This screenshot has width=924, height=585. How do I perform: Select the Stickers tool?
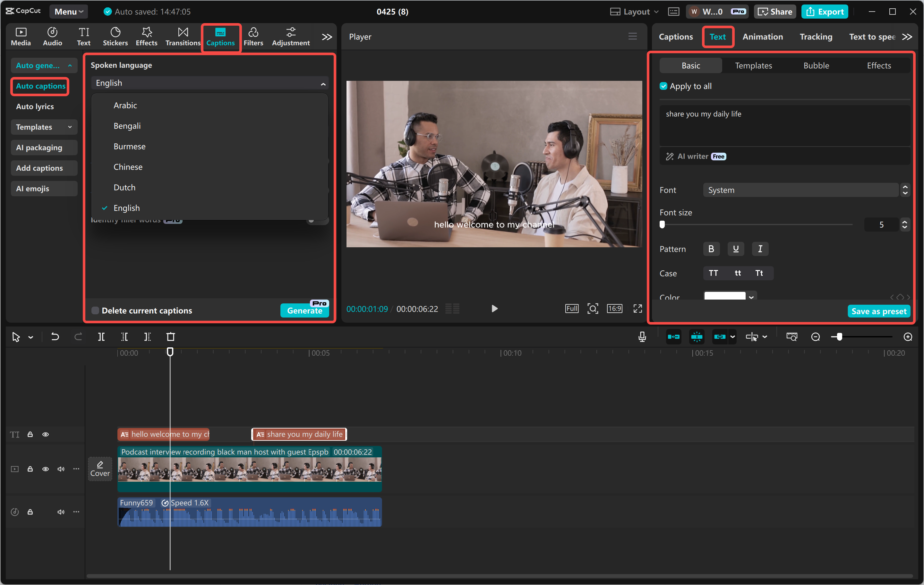(x=115, y=36)
